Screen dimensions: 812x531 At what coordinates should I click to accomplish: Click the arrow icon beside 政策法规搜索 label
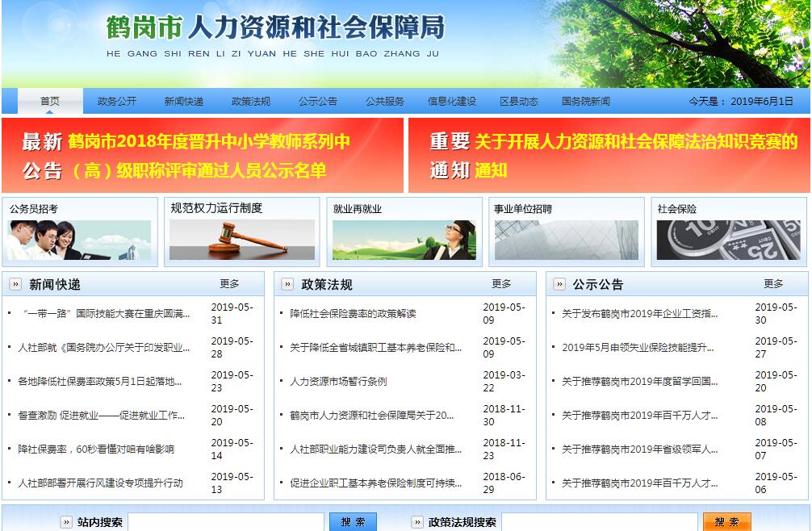click(417, 522)
